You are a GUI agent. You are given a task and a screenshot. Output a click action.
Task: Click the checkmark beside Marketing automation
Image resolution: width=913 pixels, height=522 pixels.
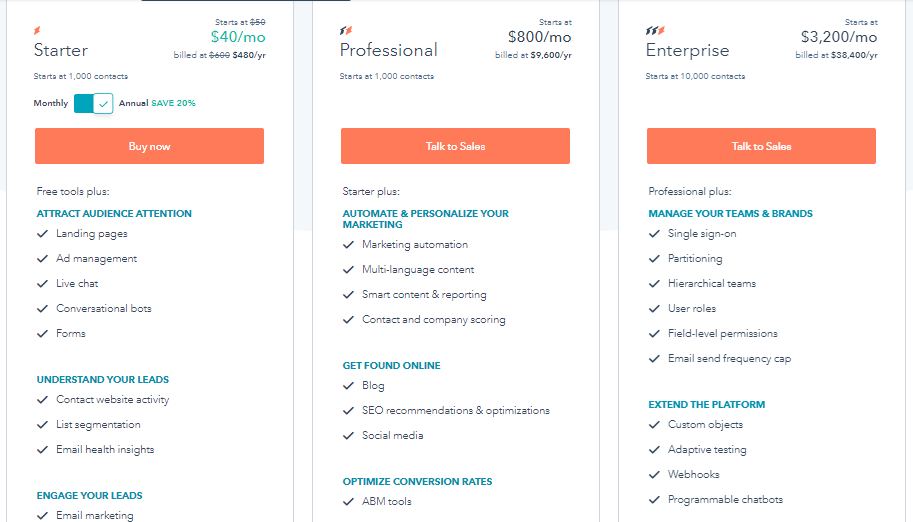tap(348, 245)
